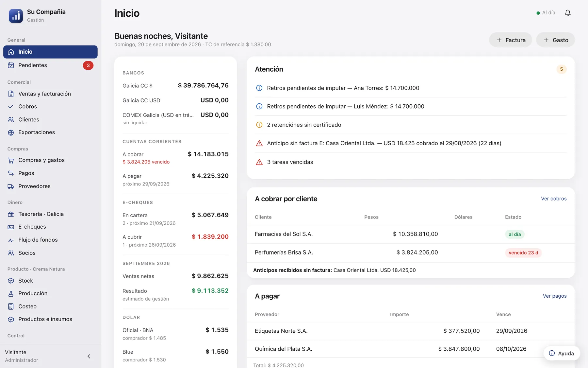Click COMEX Galicia USD 0,00 balance
588x368 pixels.
pyautogui.click(x=214, y=115)
